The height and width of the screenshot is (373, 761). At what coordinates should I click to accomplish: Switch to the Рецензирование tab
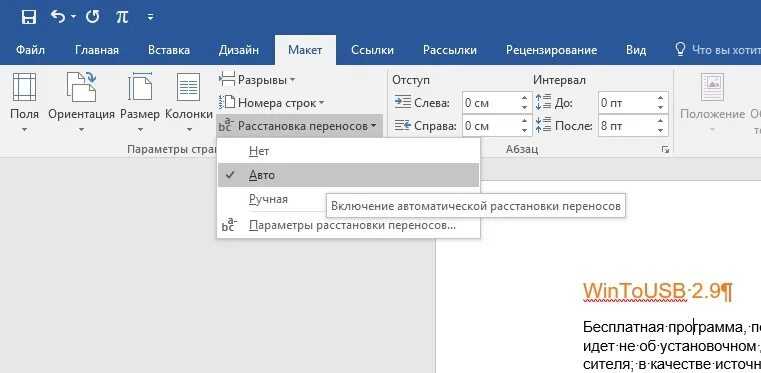(551, 50)
